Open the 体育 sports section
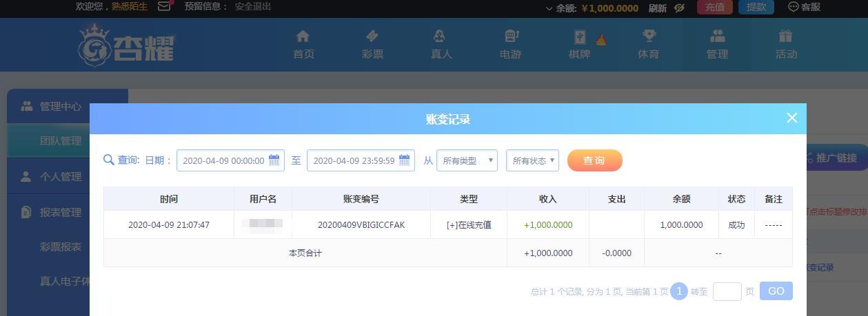Viewport: 868px width, 316px height. click(648, 44)
